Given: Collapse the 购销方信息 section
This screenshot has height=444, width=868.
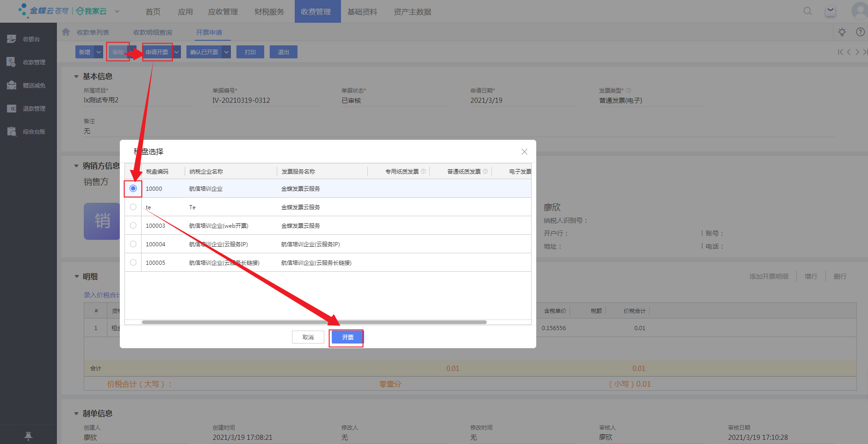Looking at the screenshot, I should click(x=76, y=166).
